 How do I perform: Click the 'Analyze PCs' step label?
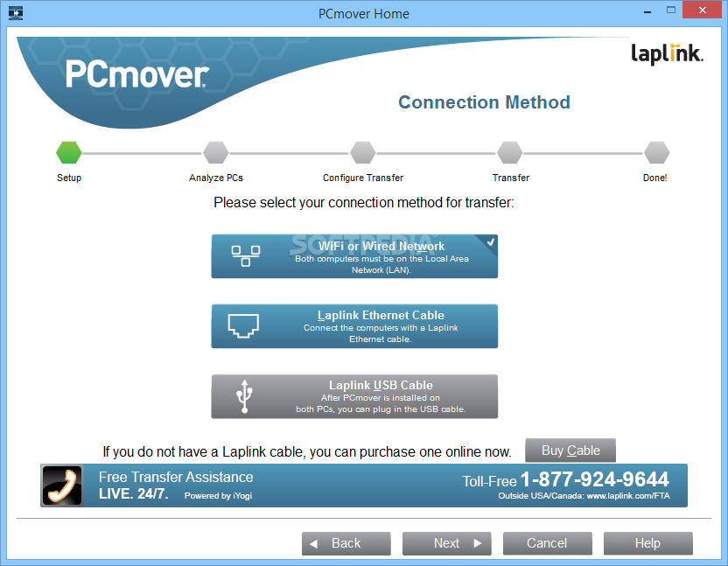[x=216, y=178]
